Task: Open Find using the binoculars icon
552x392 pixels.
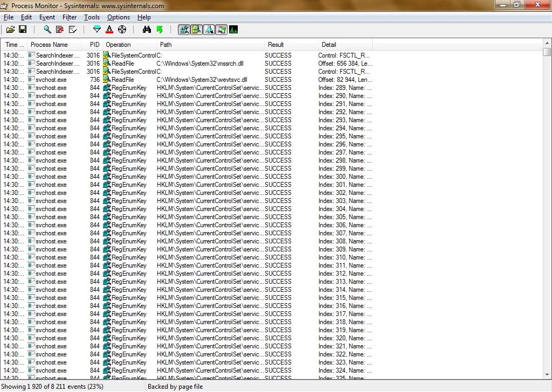Action: pos(147,30)
